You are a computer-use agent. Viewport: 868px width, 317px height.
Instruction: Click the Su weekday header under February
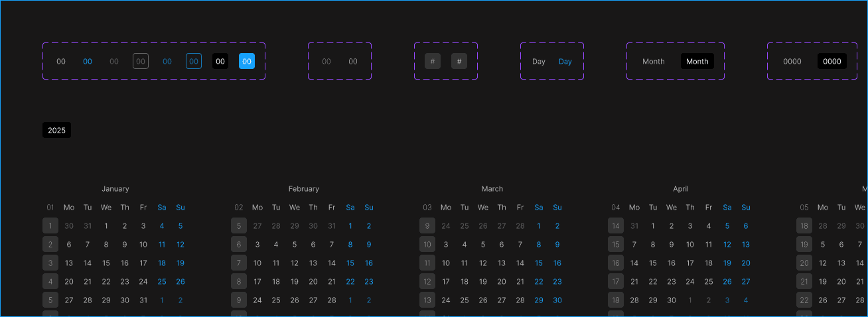[369, 208]
